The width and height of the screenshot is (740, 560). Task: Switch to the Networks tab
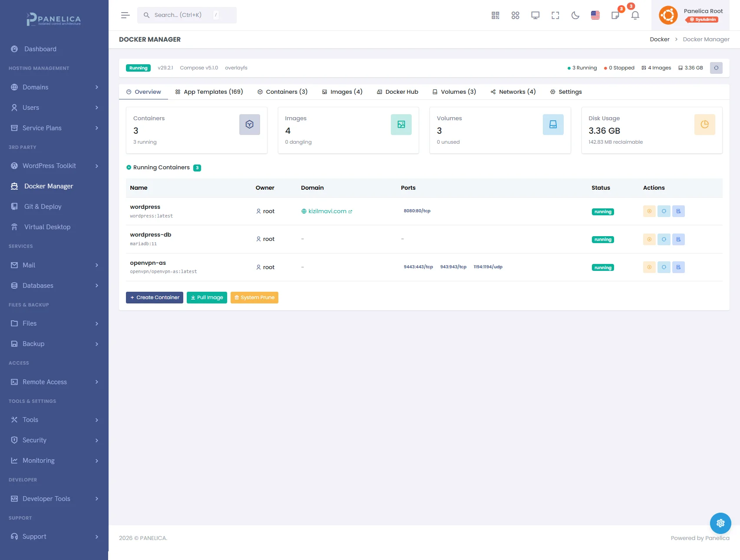(x=513, y=92)
